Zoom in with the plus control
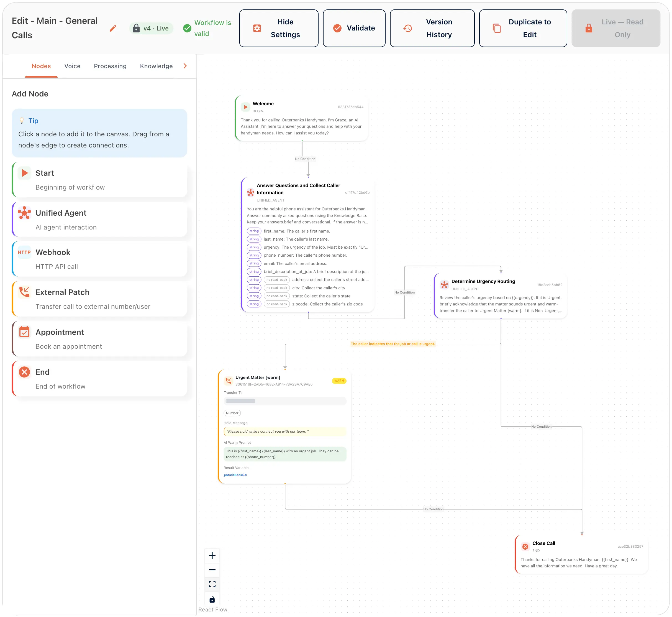The height and width of the screenshot is (617, 672). coord(212,555)
